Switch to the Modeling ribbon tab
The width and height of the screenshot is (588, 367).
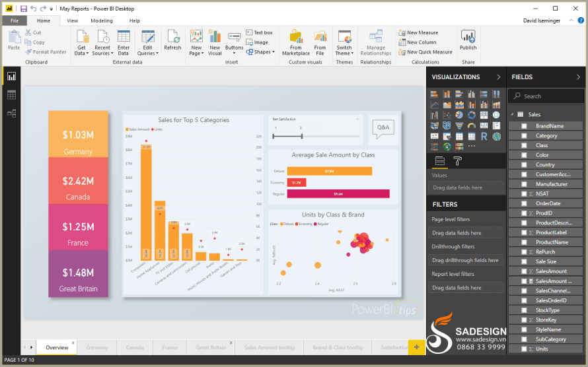pyautogui.click(x=102, y=20)
